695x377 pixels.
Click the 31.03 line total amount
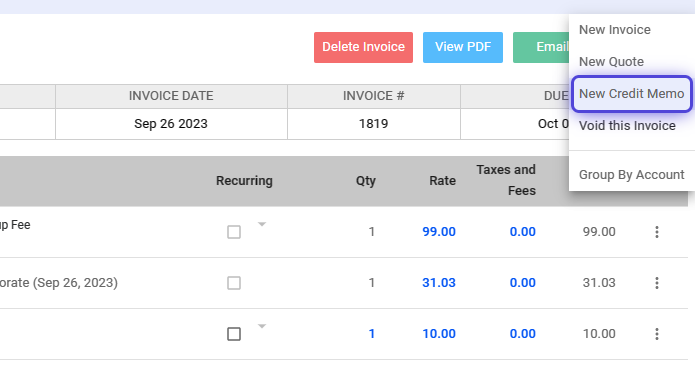[x=599, y=283]
